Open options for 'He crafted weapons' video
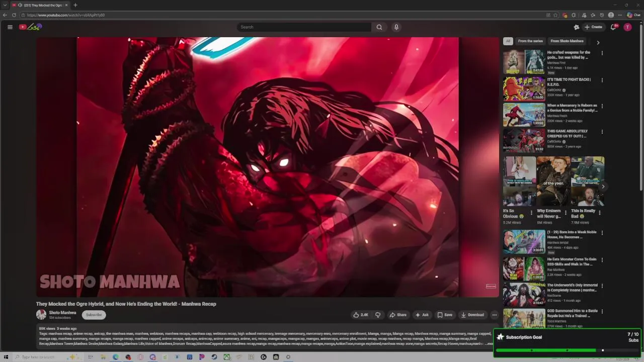644x362 pixels. click(x=602, y=53)
